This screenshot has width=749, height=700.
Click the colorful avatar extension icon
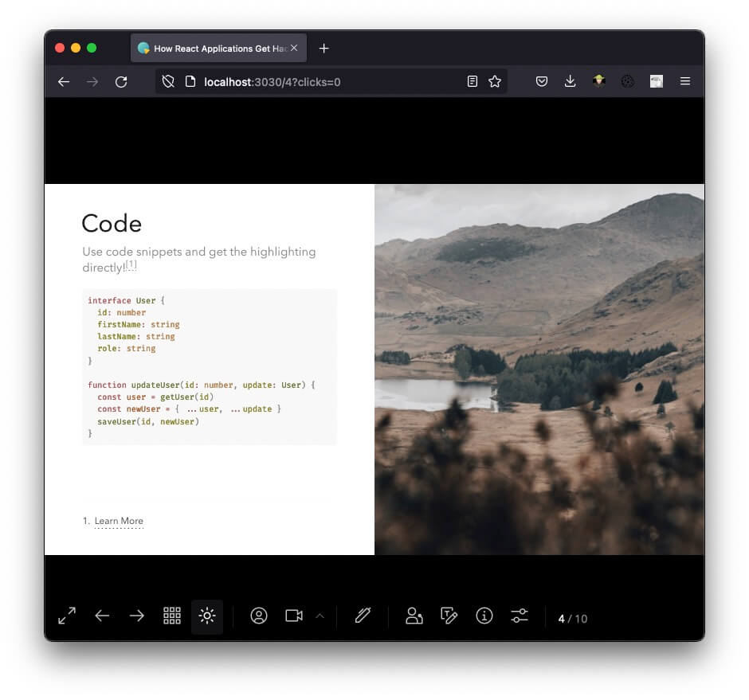coord(599,82)
